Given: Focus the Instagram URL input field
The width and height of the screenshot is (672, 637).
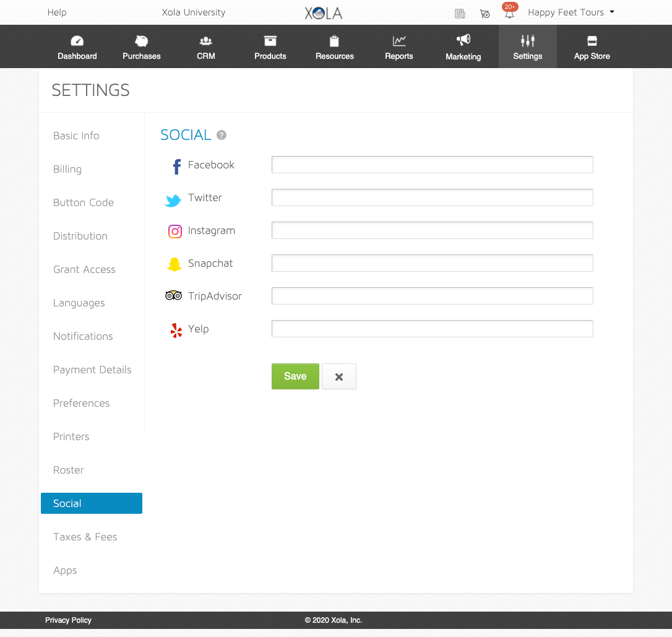Looking at the screenshot, I should coord(433,231).
